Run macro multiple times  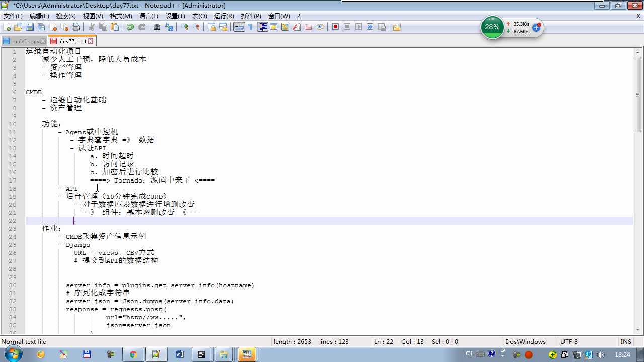(x=370, y=27)
